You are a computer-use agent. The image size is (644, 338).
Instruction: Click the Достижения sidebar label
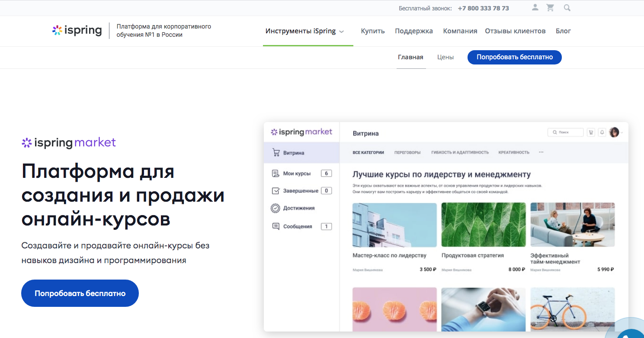299,208
